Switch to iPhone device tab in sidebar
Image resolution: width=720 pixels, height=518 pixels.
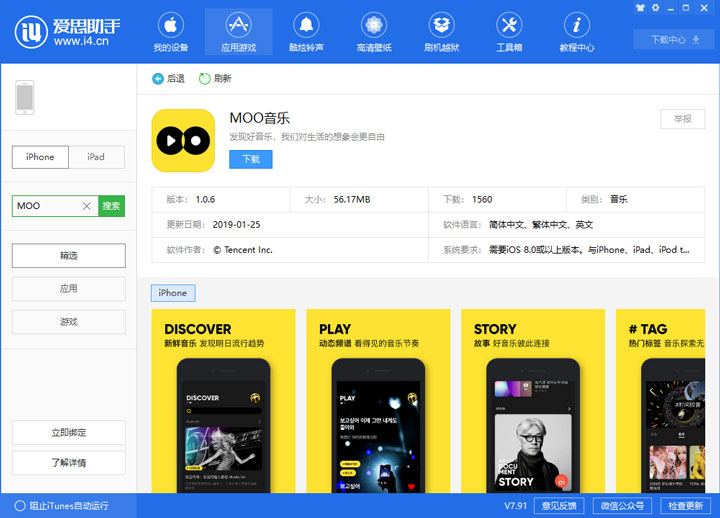point(40,157)
